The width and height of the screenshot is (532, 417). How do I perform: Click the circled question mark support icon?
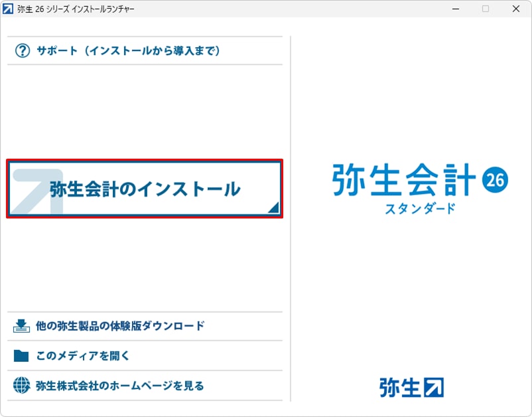[23, 50]
